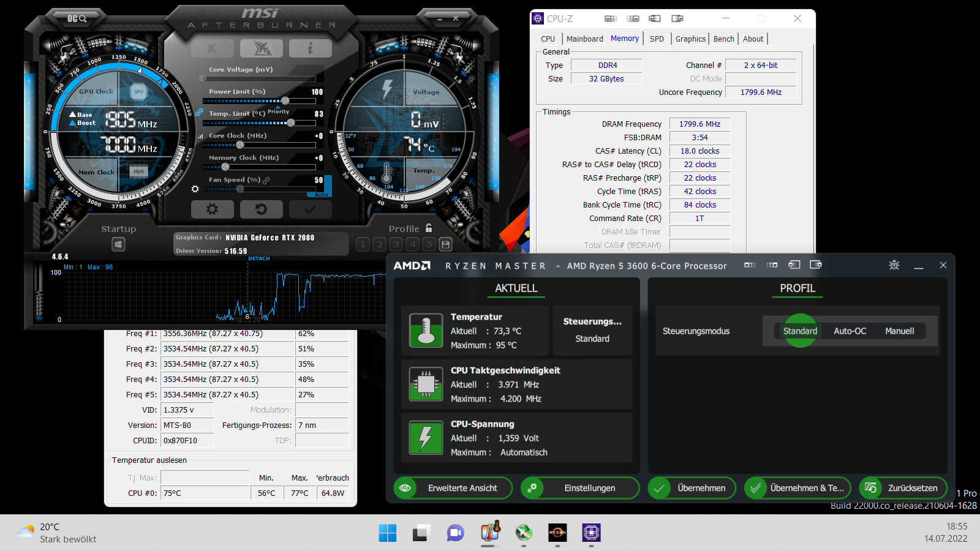Screen dimensions: 980x551
Task: Click the Temp. Limit Priority marker
Action: [278, 111]
